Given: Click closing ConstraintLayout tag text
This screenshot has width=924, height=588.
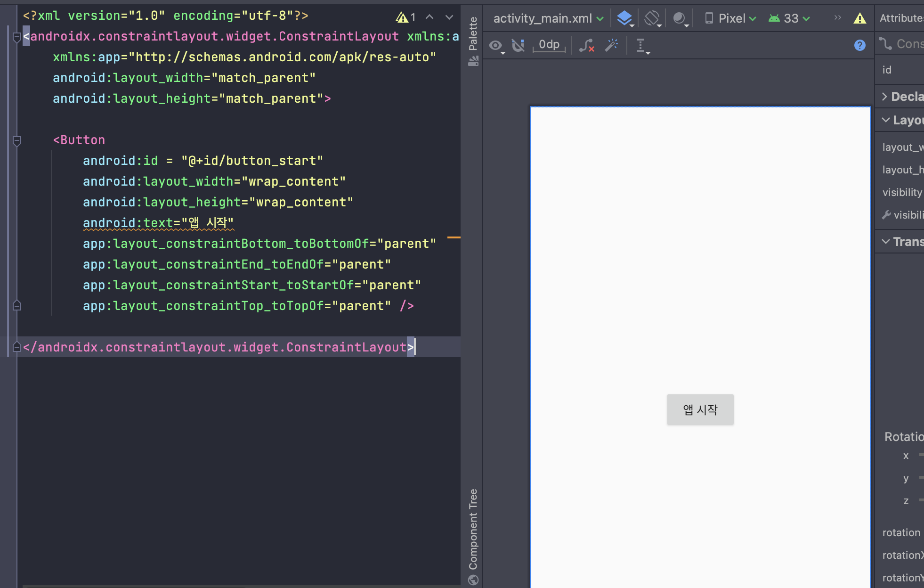Looking at the screenshot, I should (x=219, y=347).
